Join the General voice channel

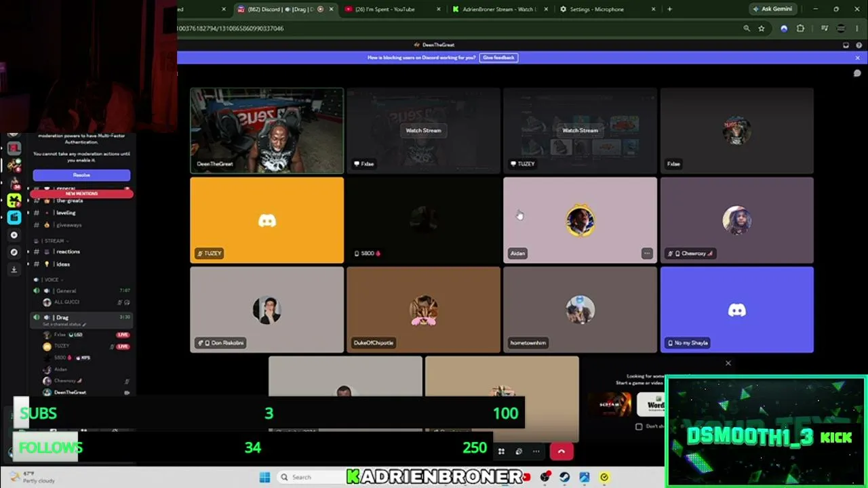pyautogui.click(x=81, y=291)
